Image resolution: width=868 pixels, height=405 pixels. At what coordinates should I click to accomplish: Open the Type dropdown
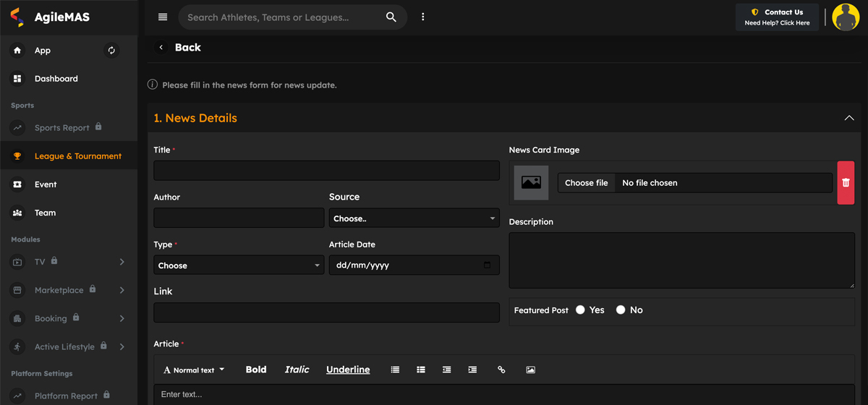click(x=239, y=265)
